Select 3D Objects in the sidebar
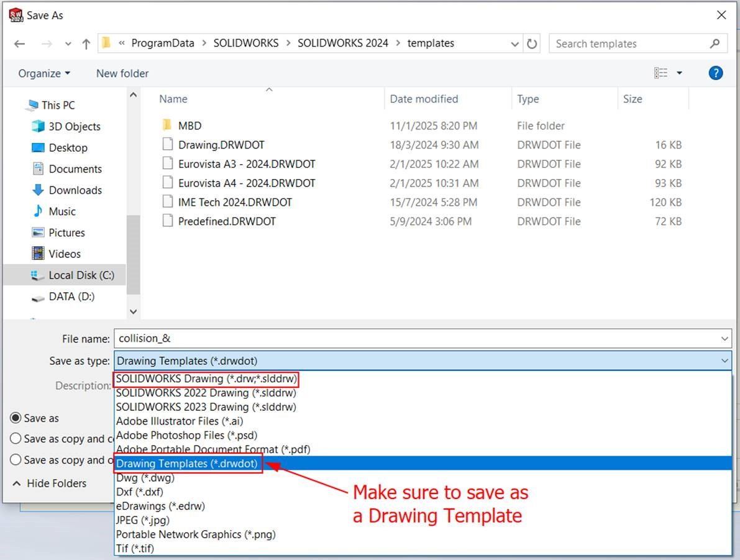Image resolution: width=740 pixels, height=560 pixels. [74, 126]
